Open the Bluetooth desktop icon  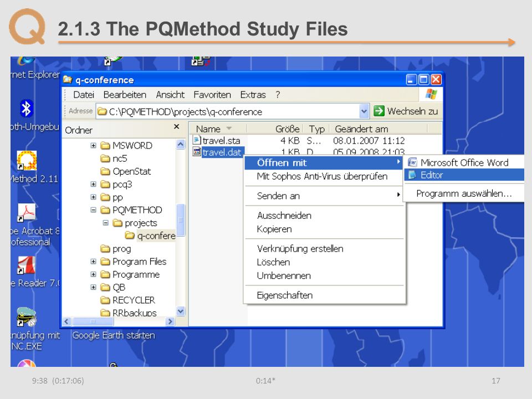(26, 109)
